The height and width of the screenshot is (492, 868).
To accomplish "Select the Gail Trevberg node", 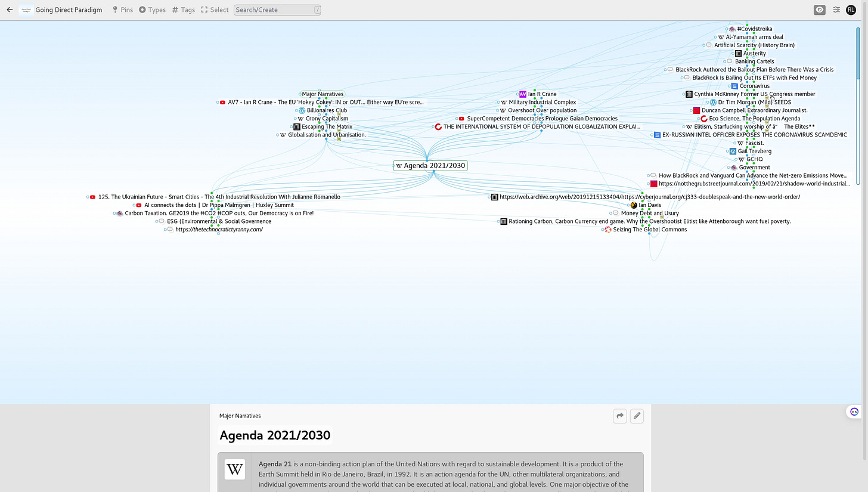I will click(x=750, y=151).
